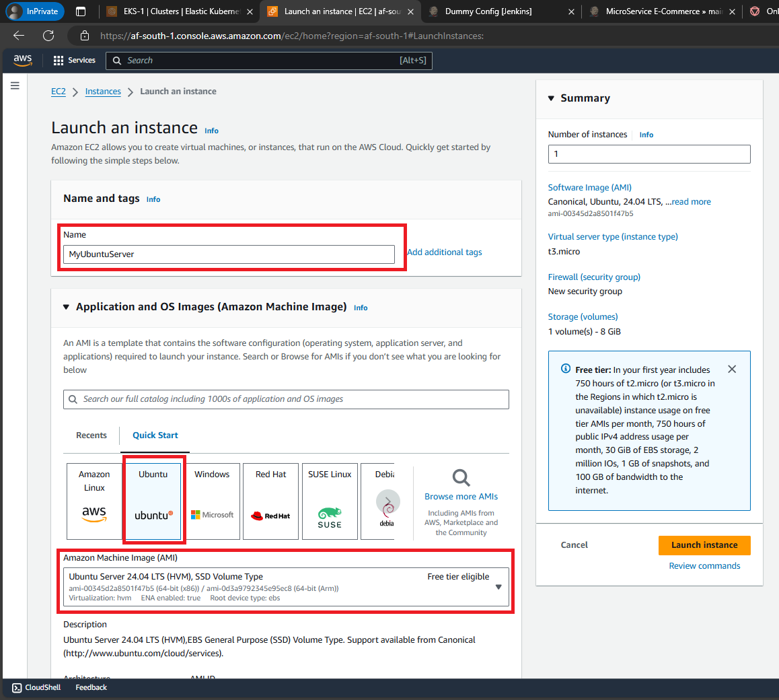Click the AWS search magnifier icon

tap(117, 60)
